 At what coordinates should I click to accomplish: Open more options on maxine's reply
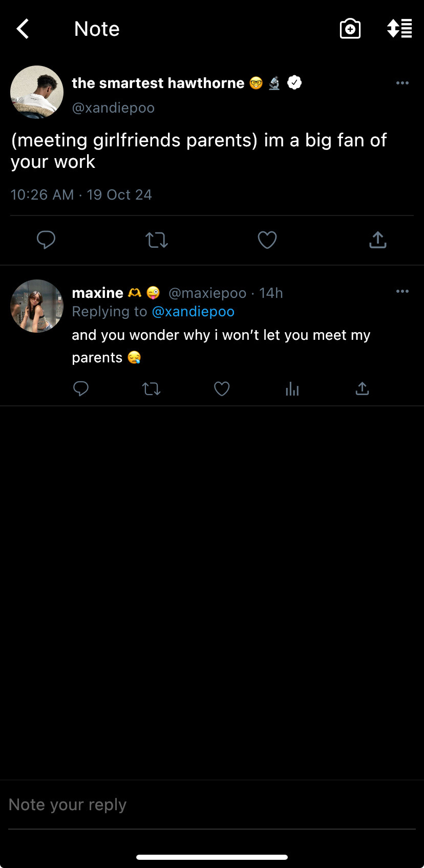pos(402,291)
